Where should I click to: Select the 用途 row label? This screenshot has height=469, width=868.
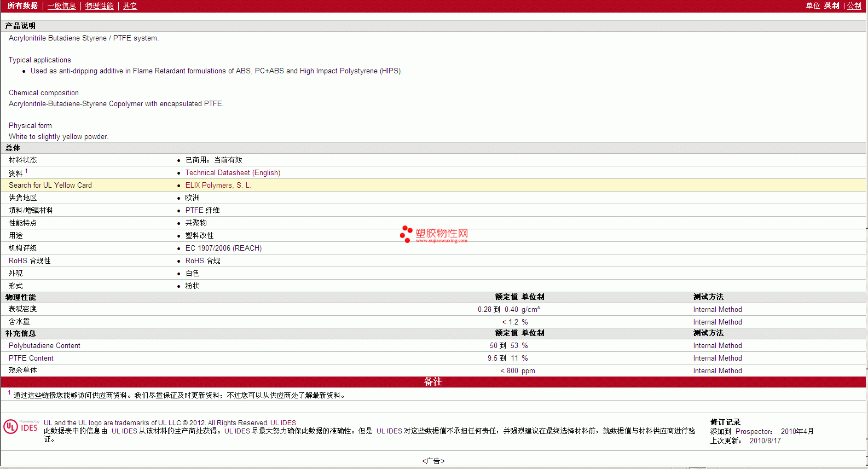tap(15, 235)
